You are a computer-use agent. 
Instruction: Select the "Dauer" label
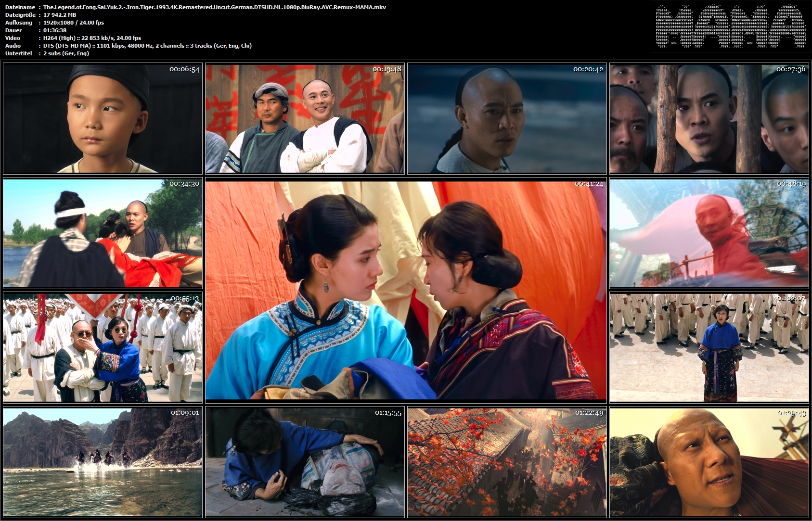pyautogui.click(x=13, y=30)
